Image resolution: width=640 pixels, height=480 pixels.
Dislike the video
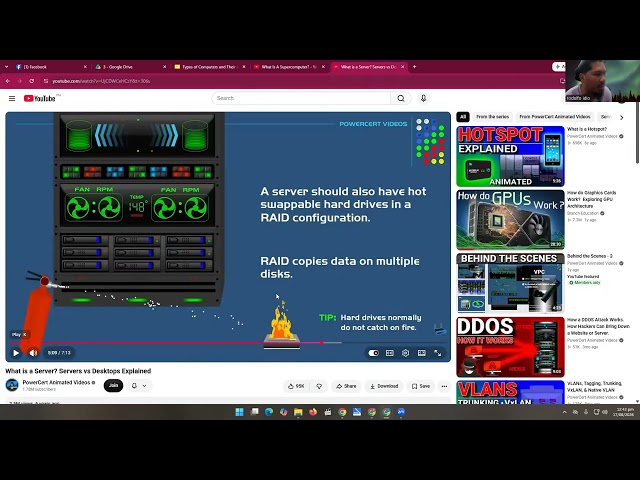(x=319, y=386)
